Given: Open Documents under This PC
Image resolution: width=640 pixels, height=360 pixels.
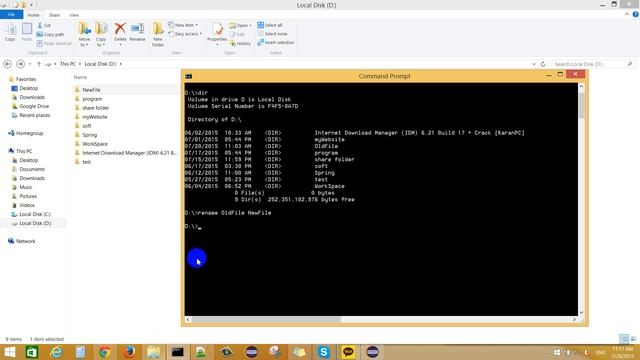Looking at the screenshot, I should click(32, 169).
